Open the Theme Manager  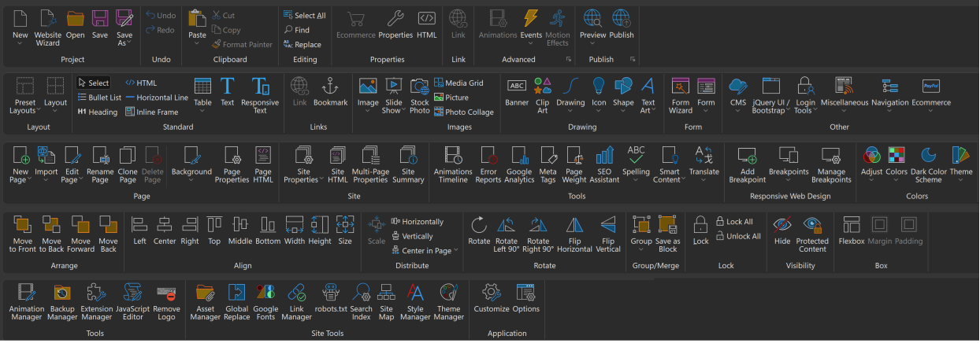coord(448,301)
